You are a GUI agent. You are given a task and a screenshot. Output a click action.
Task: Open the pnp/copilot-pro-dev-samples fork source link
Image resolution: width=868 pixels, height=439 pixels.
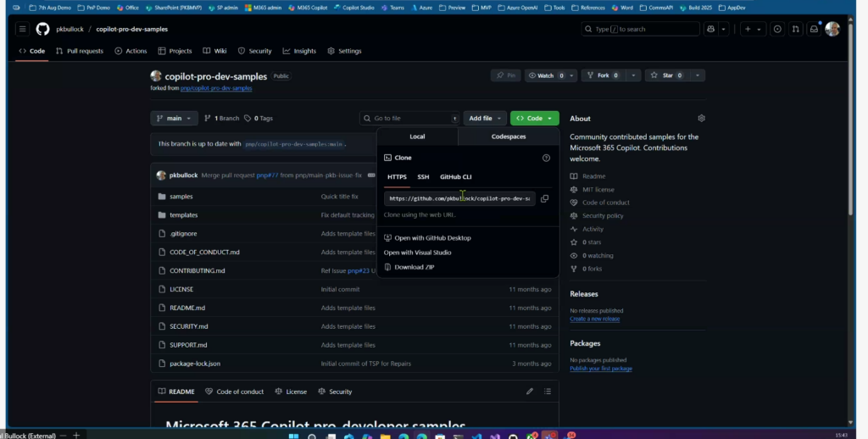(x=216, y=89)
